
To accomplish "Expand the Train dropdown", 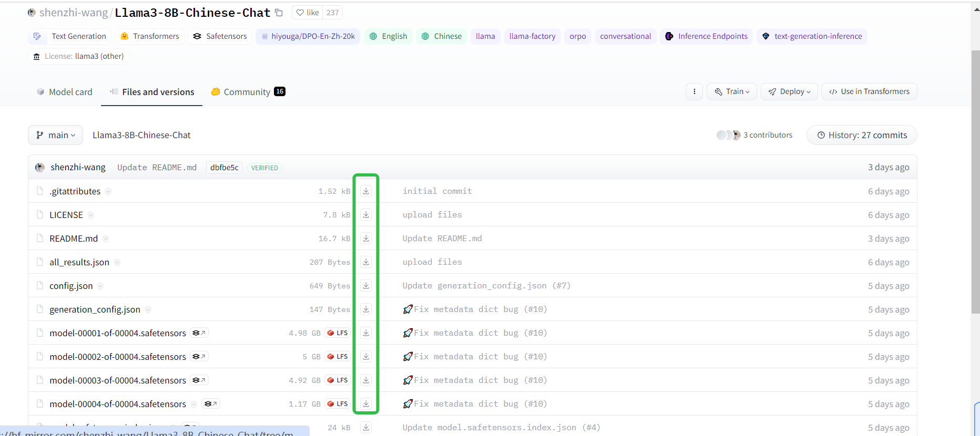I will (x=732, y=91).
